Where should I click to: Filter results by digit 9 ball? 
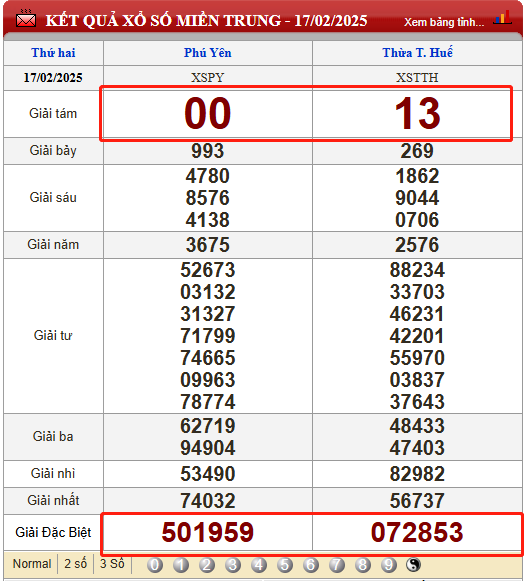point(388,565)
